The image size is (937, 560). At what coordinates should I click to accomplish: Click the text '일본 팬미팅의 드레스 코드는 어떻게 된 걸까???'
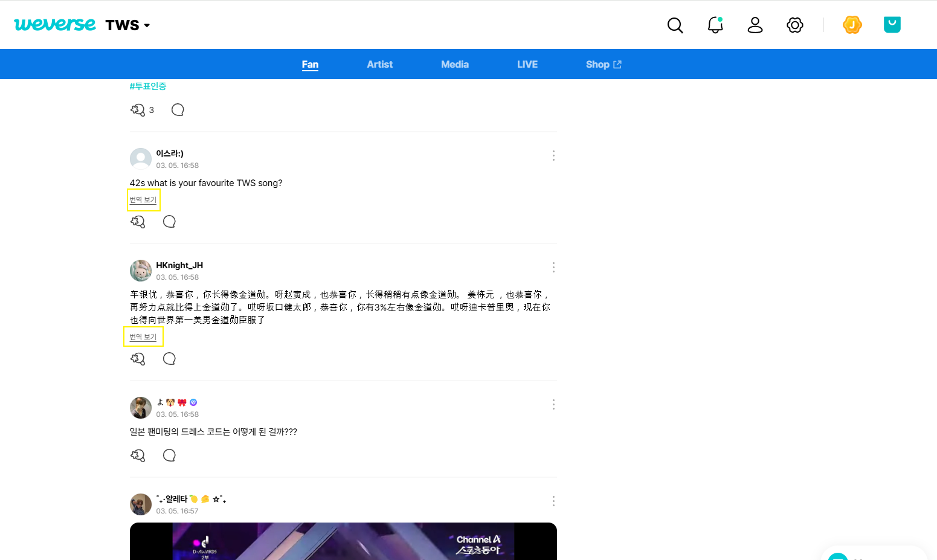(x=213, y=432)
